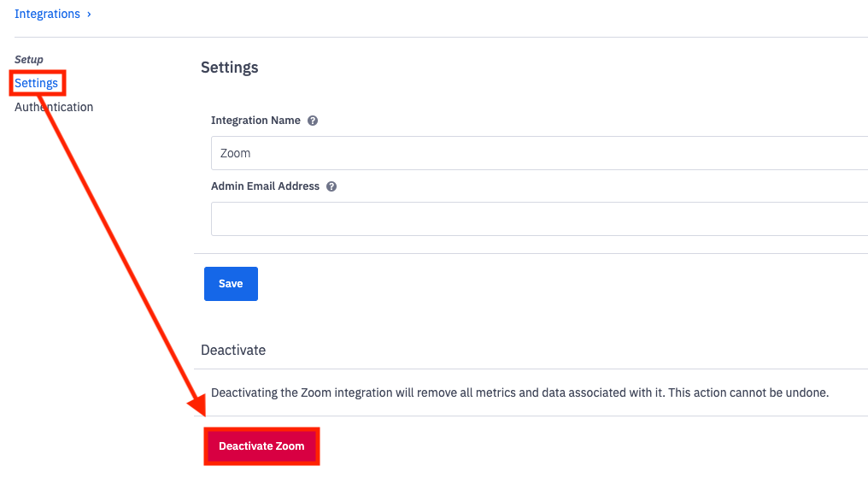Click the breadcrumb chevron after Integrations

point(89,15)
